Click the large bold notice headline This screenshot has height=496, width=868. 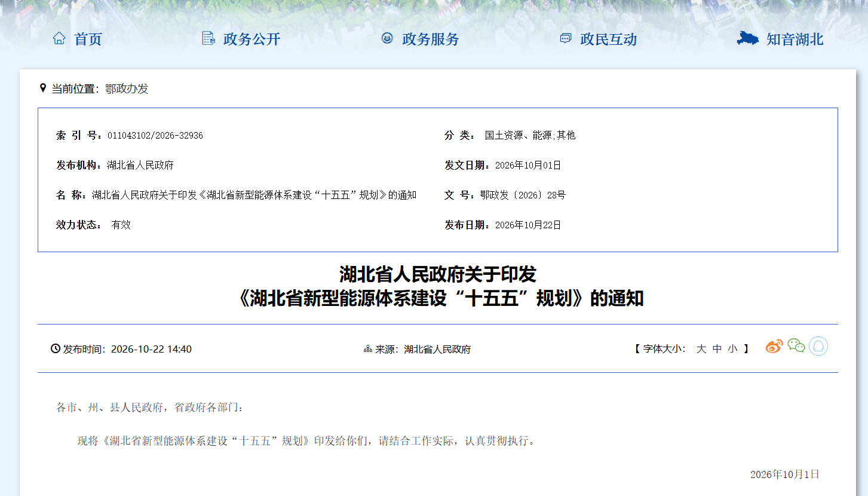pos(438,286)
